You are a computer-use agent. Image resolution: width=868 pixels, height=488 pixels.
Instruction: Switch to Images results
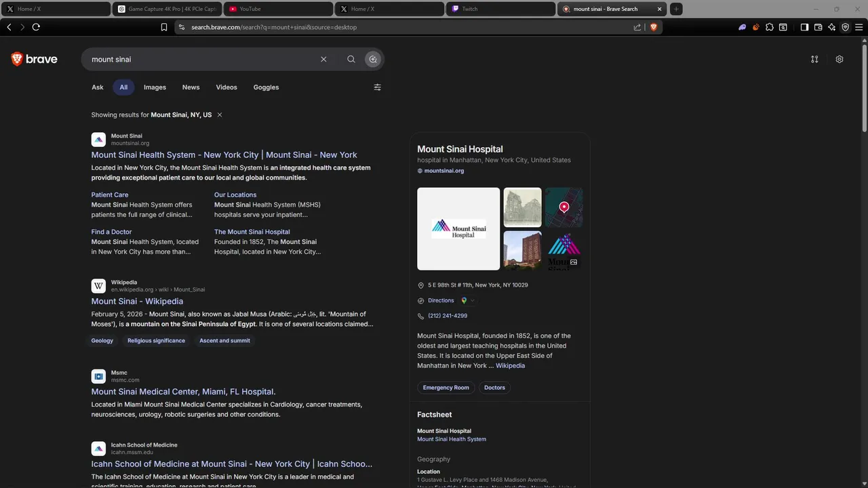155,87
